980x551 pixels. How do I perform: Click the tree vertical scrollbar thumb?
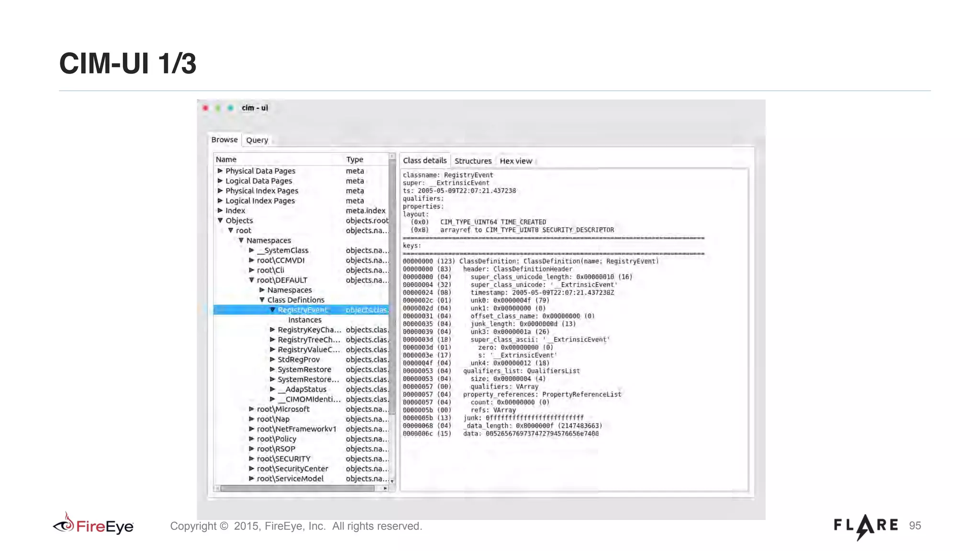pyautogui.click(x=392, y=287)
